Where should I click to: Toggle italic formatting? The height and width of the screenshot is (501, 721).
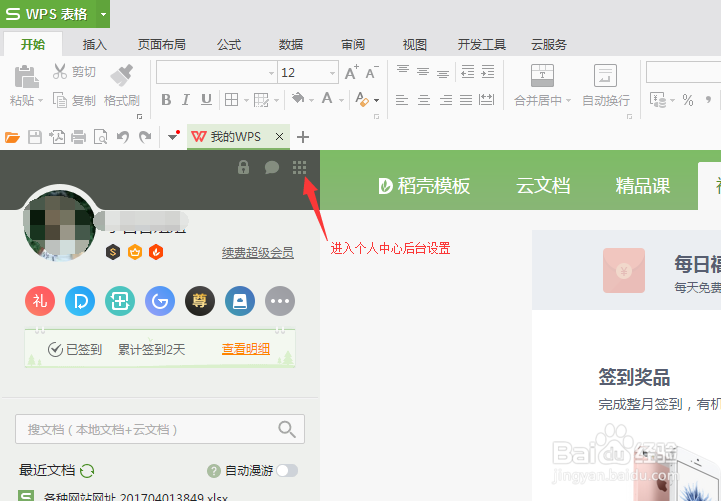186,99
